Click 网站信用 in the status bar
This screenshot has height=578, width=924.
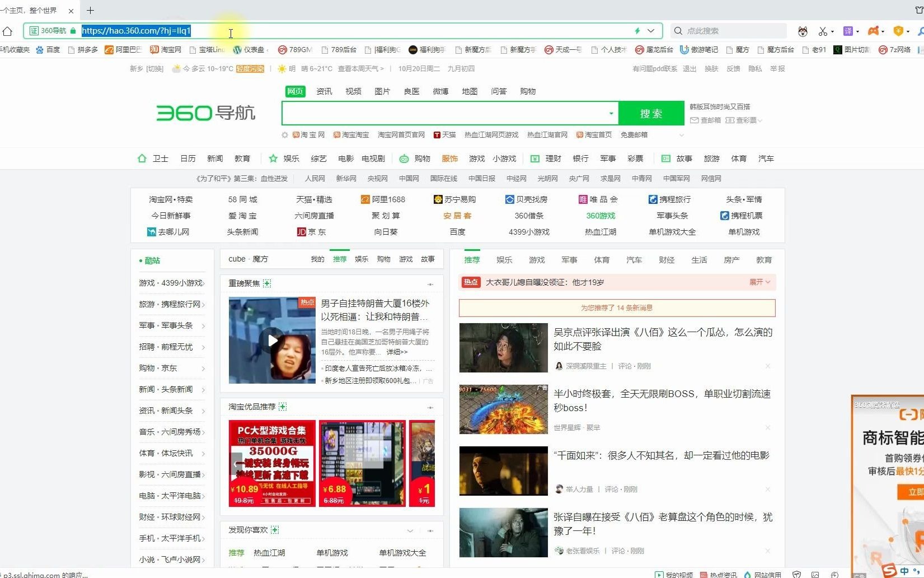[762, 575]
